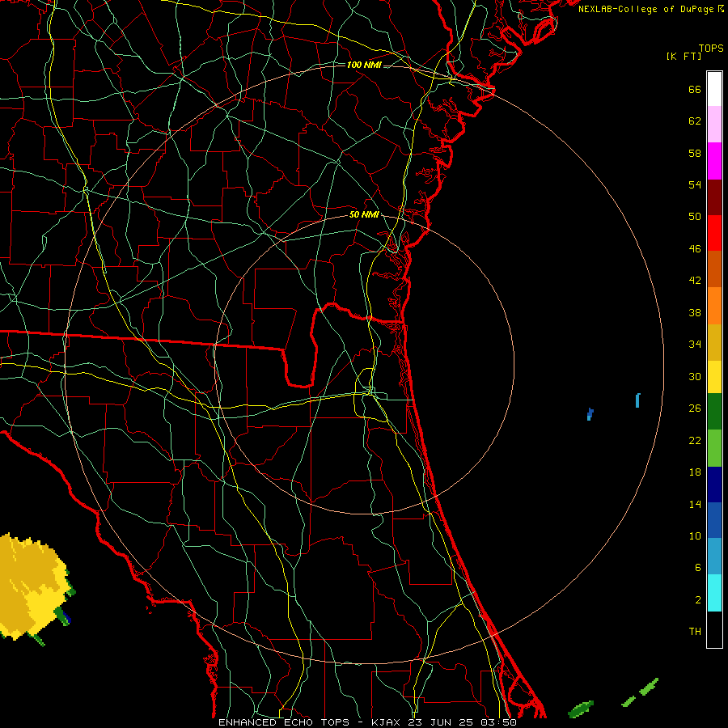Click the '23 JUN 25' date text
The image size is (728, 728).
(x=442, y=722)
